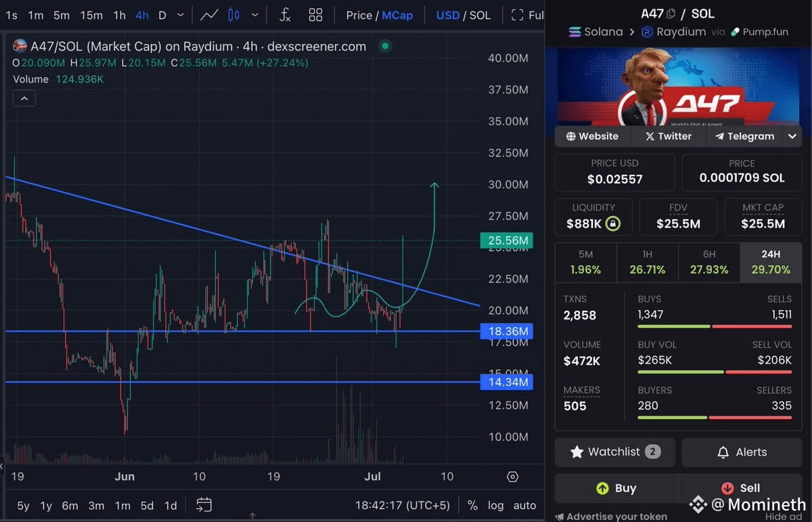
Task: Click the MKT CAP $25.5M box
Action: 763,217
